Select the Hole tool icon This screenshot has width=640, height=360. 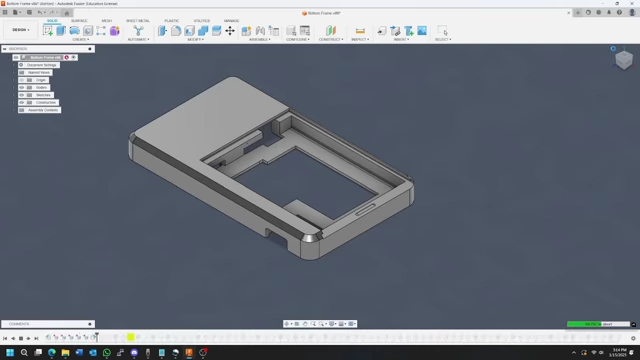(88, 31)
